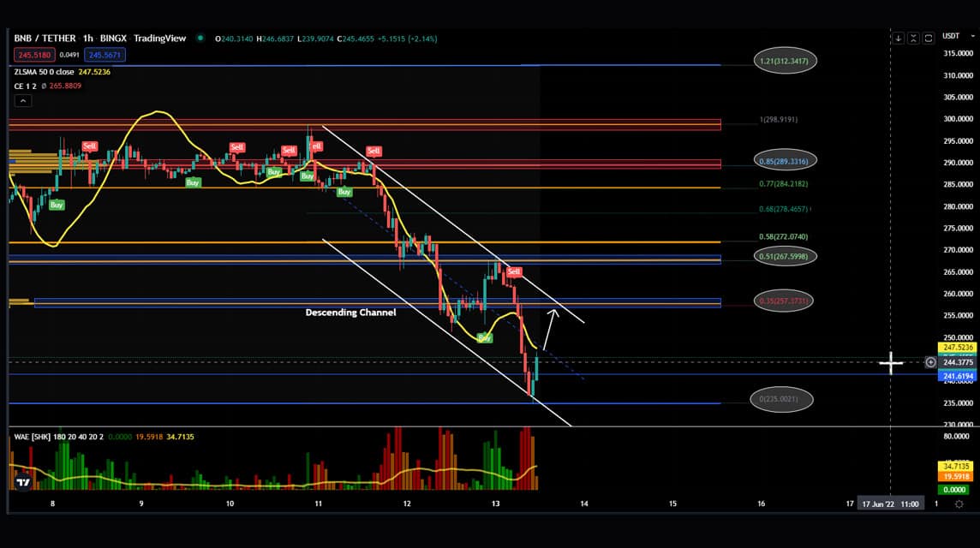Viewport: 980px width, 548px height.
Task: Click the 244.3775 crosshair price tag
Action: pos(958,362)
